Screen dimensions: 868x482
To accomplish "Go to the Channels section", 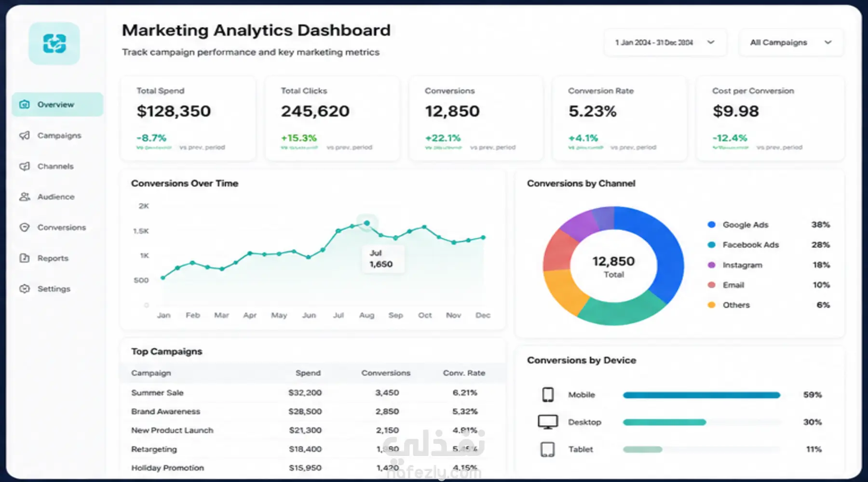I will [x=57, y=166].
